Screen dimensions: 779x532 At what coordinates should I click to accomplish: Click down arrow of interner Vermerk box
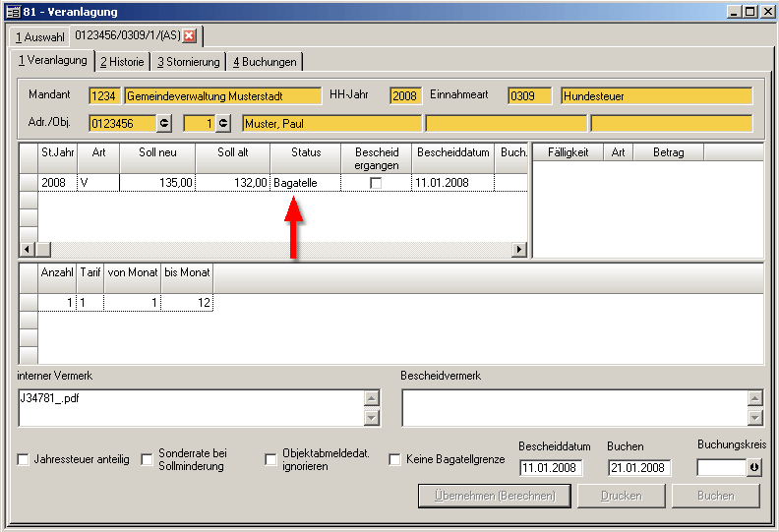coord(371,417)
